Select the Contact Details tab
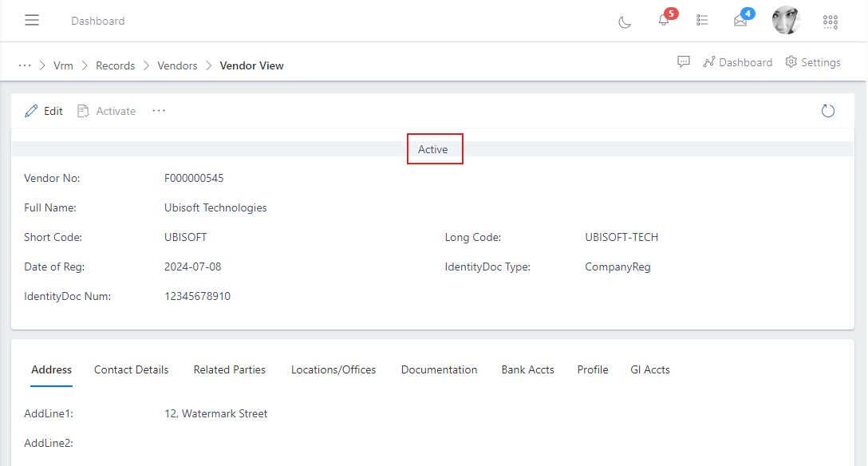Viewport: 868px width, 466px height. pos(131,369)
